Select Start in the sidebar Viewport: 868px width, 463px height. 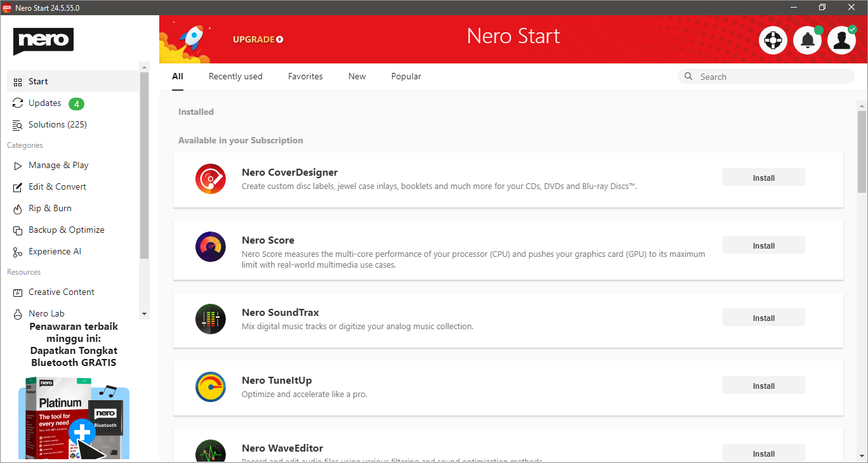click(x=73, y=81)
